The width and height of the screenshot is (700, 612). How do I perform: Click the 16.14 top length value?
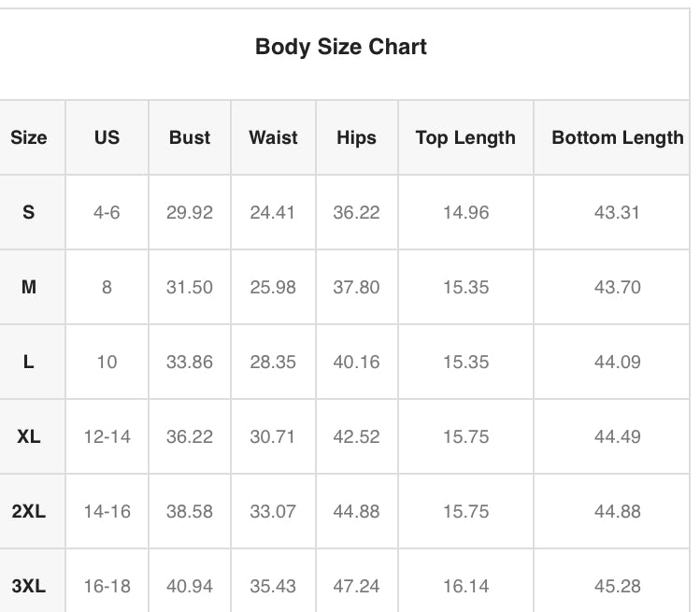point(465,586)
